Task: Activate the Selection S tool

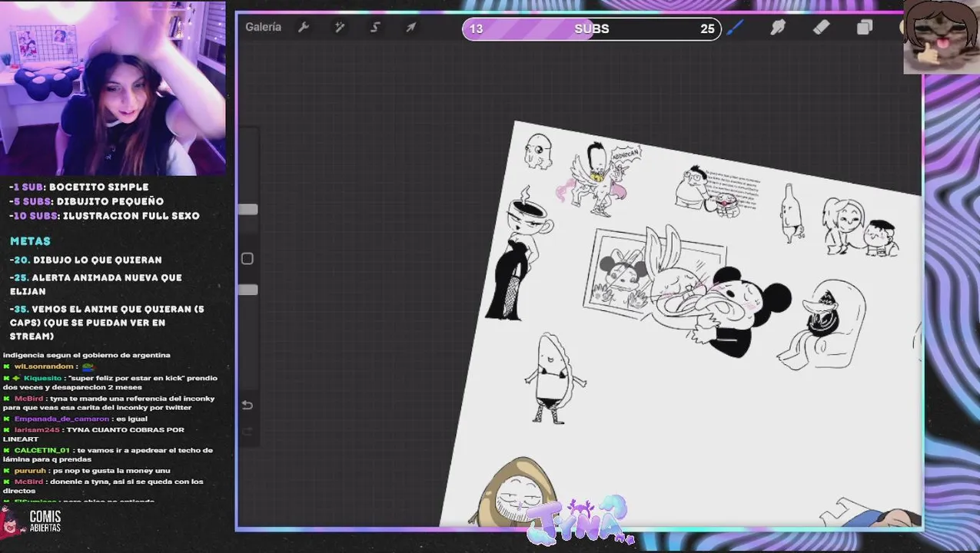Action: pos(375,28)
